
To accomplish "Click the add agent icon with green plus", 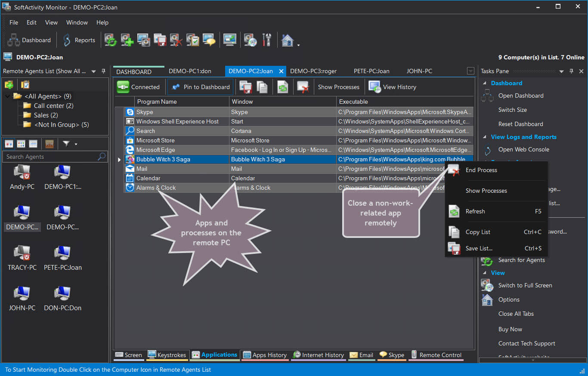I will [x=127, y=40].
